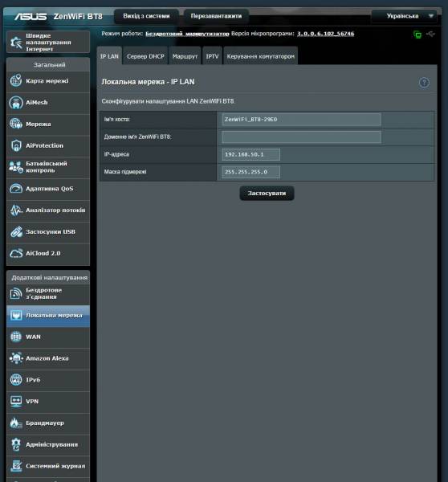Open the WAN globe icon
The width and height of the screenshot is (448, 482).
16,337
